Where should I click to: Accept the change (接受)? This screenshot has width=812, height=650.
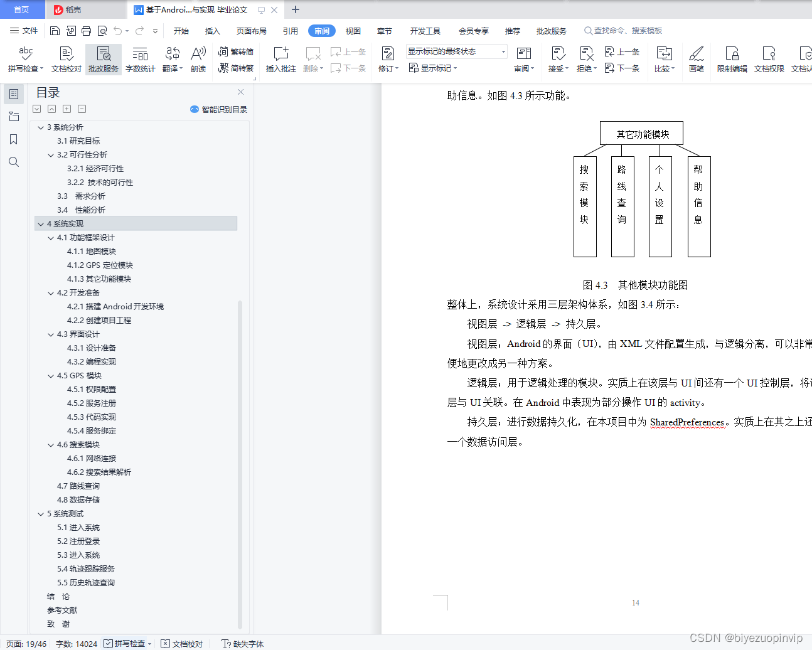(558, 60)
